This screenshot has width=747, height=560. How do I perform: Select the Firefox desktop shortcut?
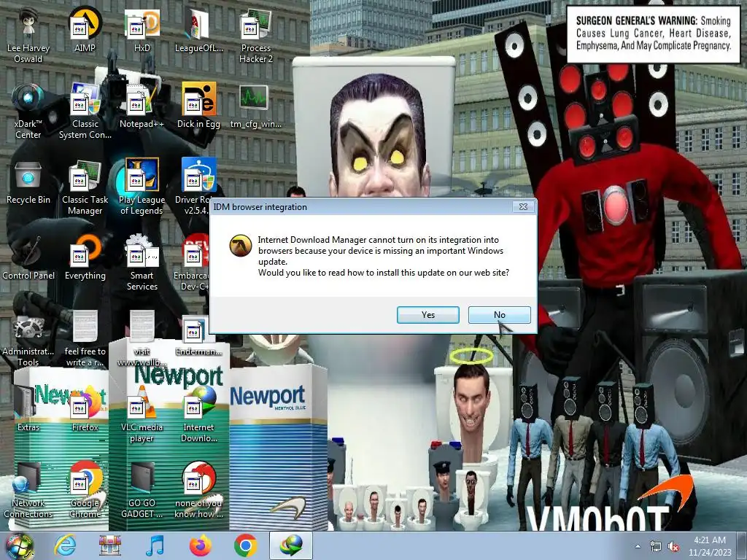(85, 409)
